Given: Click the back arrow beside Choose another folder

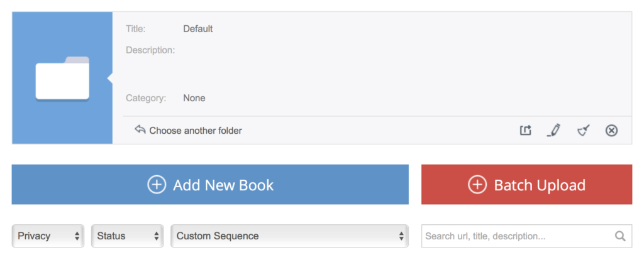Looking at the screenshot, I should tap(140, 129).
